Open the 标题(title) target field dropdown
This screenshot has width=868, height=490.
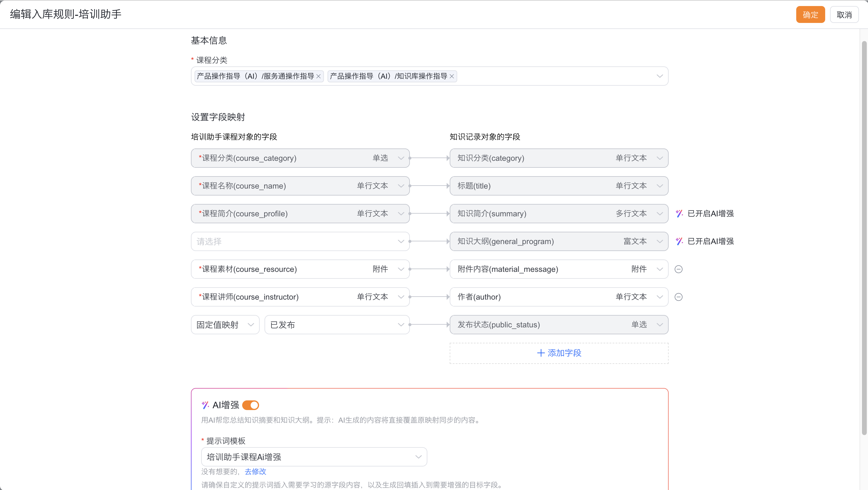559,186
